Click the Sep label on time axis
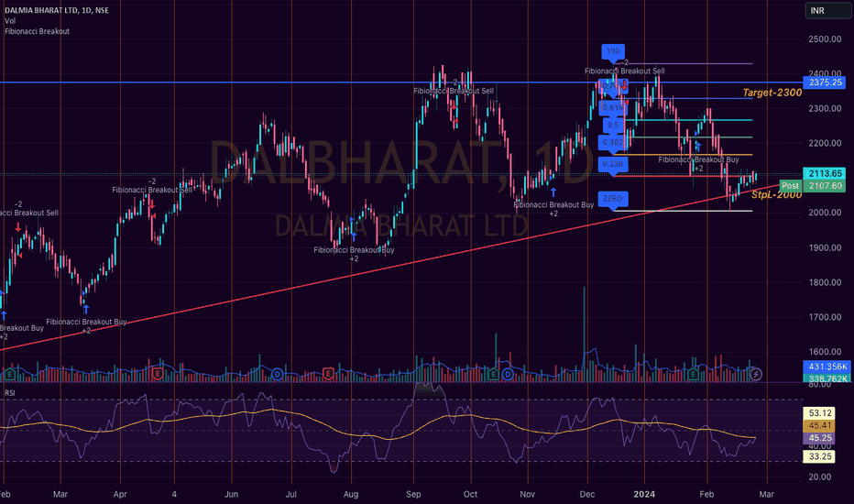854x504 pixels. click(413, 494)
